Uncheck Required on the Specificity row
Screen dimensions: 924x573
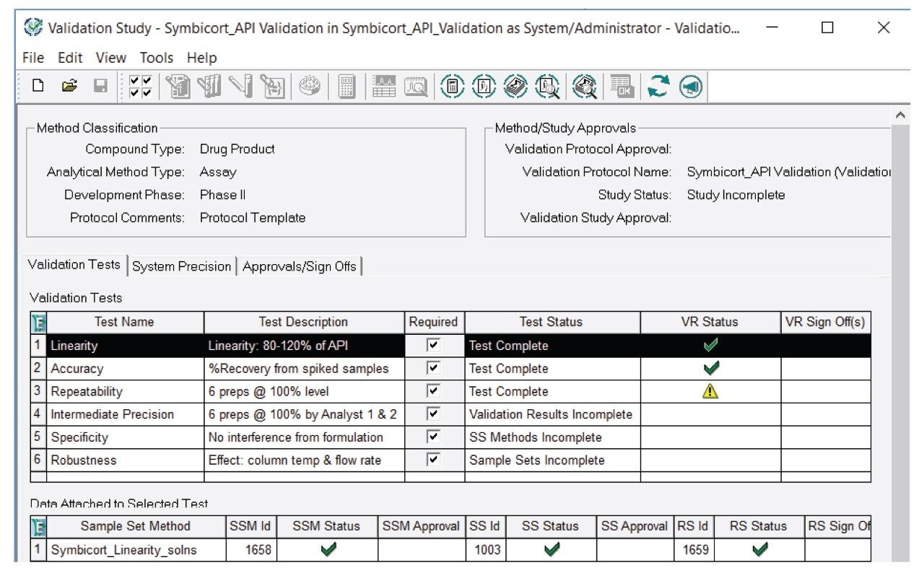(434, 437)
